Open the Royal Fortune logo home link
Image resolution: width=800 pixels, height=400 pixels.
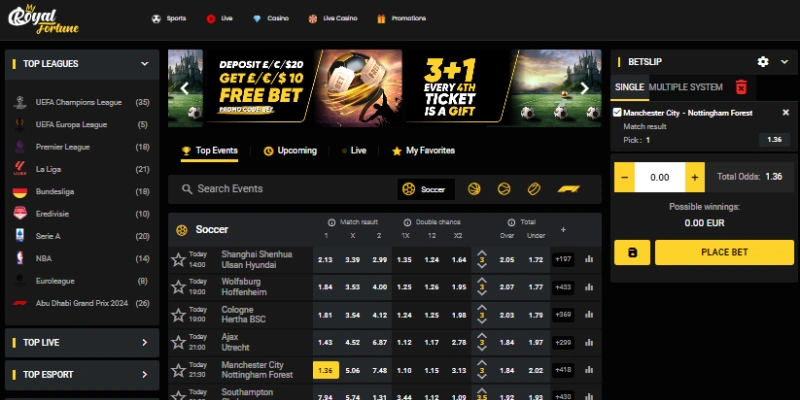[43, 20]
